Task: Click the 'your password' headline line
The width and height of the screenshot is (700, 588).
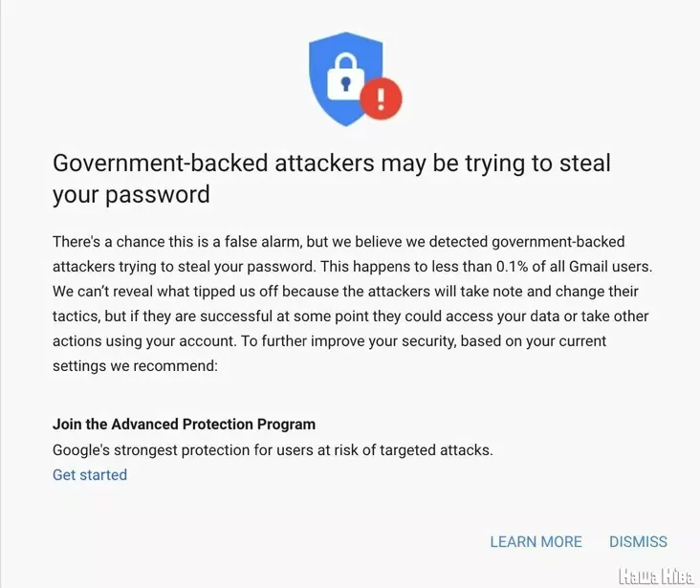Action: pos(131,195)
